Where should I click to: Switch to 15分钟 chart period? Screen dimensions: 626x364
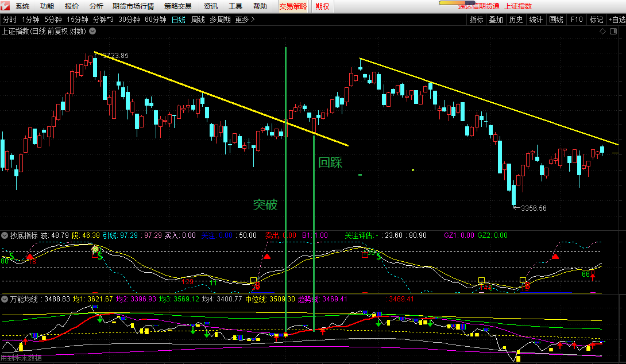point(77,20)
